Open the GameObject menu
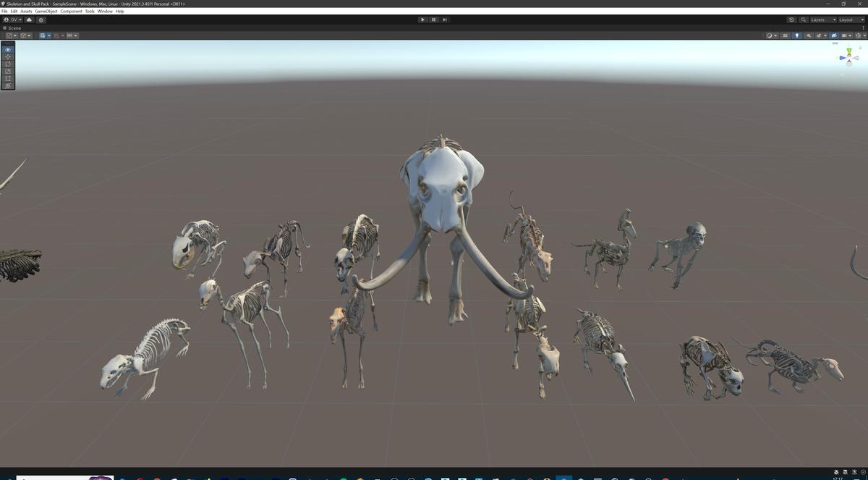The image size is (868, 480). point(46,11)
